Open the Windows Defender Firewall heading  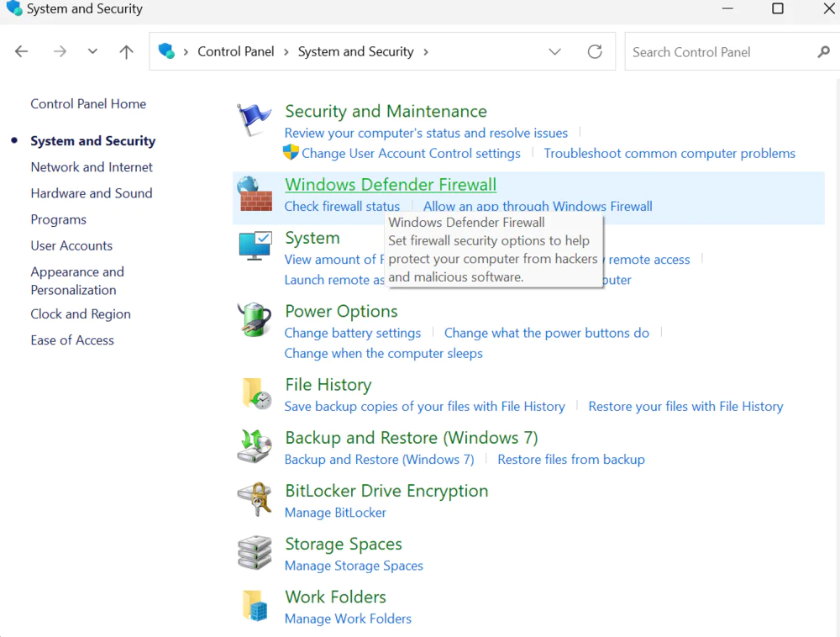click(x=391, y=184)
